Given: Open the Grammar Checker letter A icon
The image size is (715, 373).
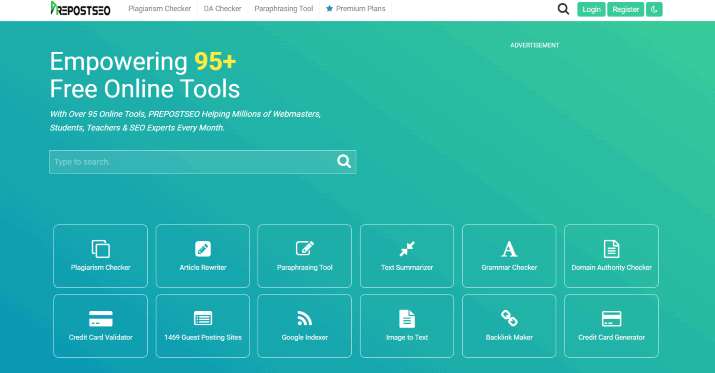Looking at the screenshot, I should pyautogui.click(x=509, y=249).
